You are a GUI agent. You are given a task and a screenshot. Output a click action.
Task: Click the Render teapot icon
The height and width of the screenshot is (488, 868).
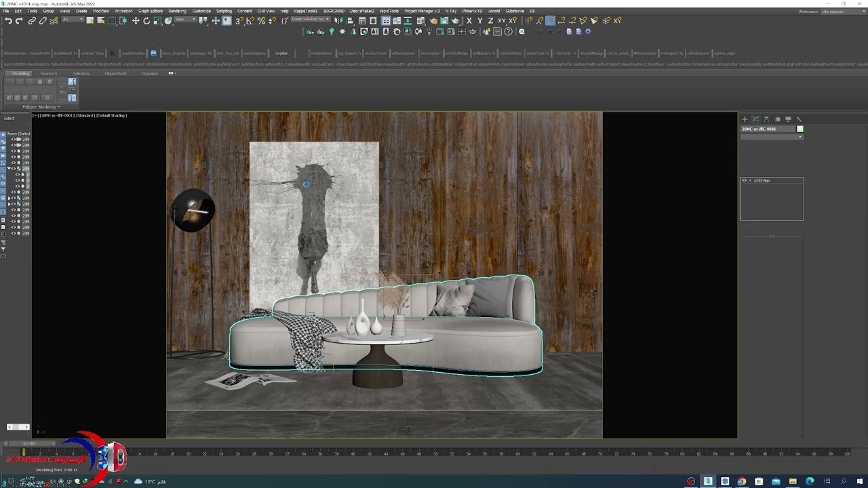(x=456, y=20)
